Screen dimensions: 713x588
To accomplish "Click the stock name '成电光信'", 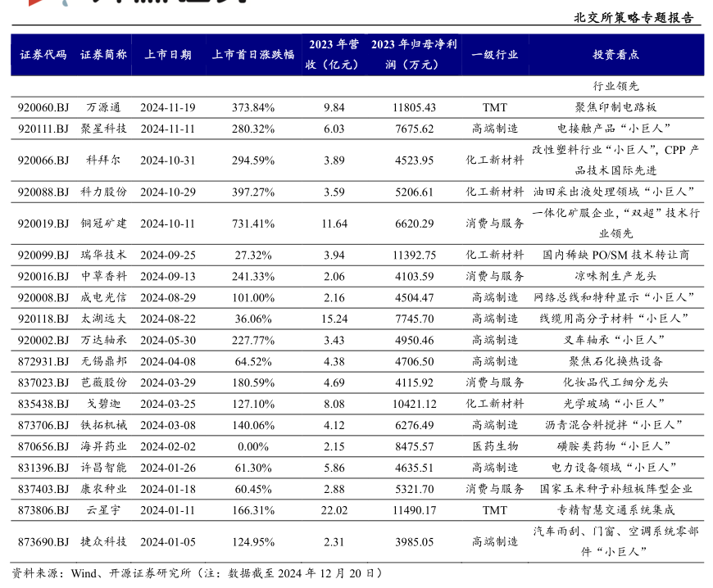I will (x=104, y=298).
